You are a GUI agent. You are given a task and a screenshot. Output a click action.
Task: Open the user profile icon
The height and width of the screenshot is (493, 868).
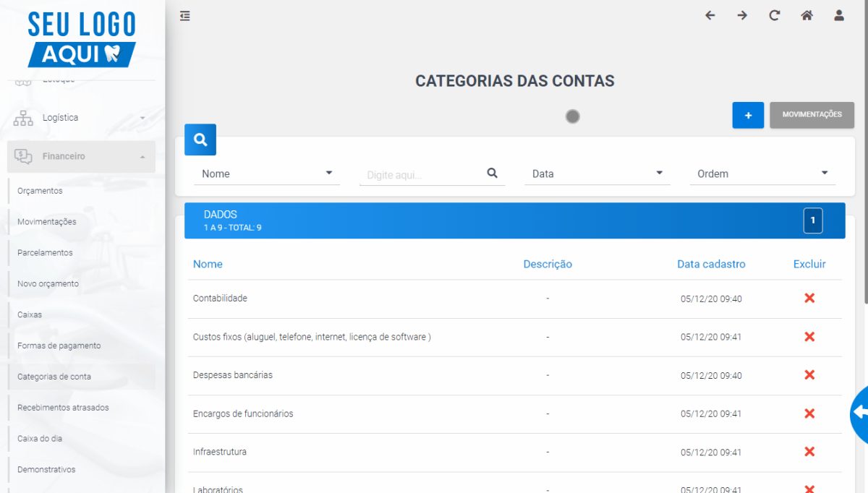pyautogui.click(x=839, y=15)
